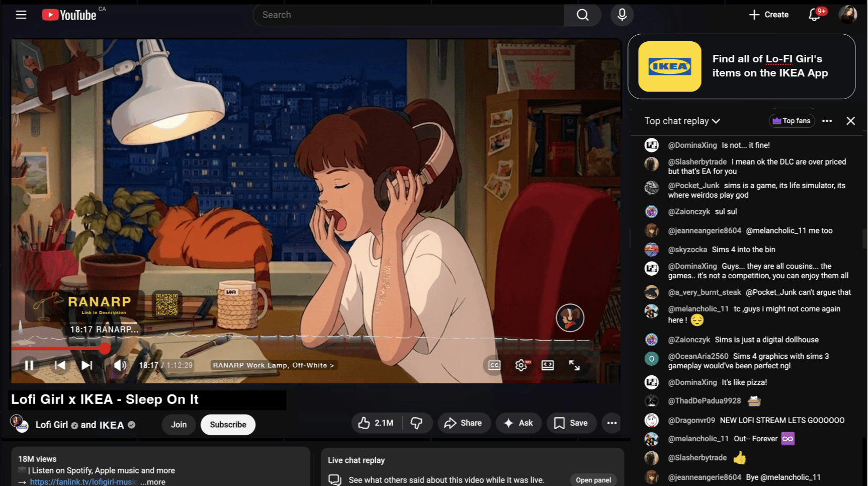Click the RANARP product card overlay
Screen dimensions: 868x486
(x=84, y=305)
